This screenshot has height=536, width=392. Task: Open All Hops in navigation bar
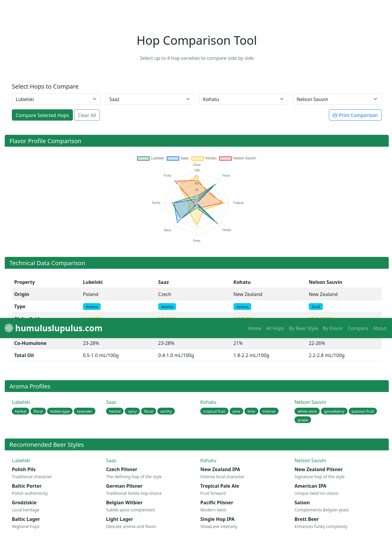pos(275,328)
